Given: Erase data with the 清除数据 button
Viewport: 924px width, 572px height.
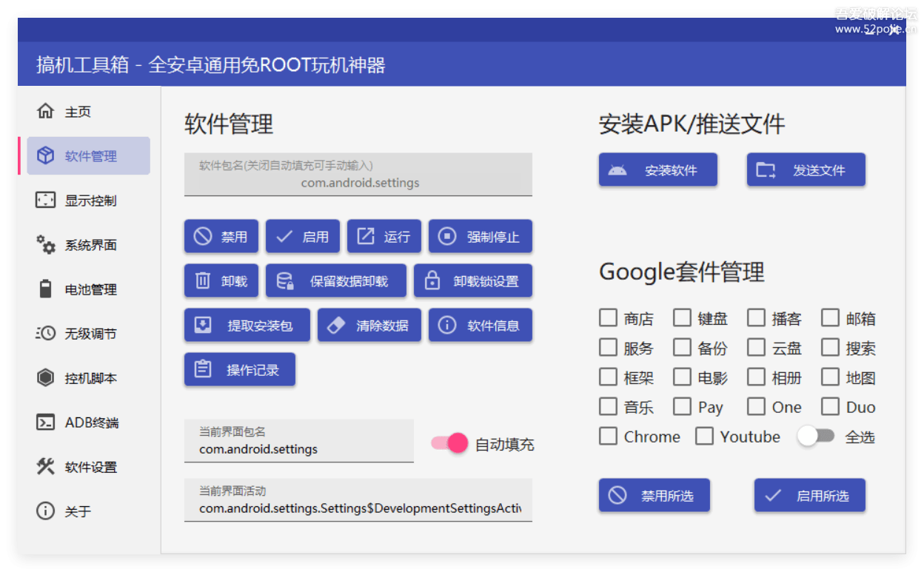Looking at the screenshot, I should pyautogui.click(x=369, y=326).
